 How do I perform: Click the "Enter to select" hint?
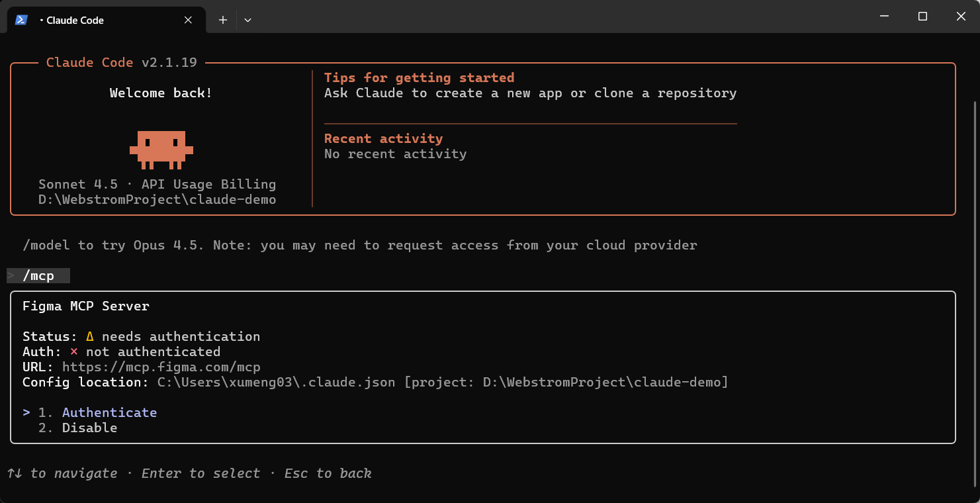click(x=200, y=473)
